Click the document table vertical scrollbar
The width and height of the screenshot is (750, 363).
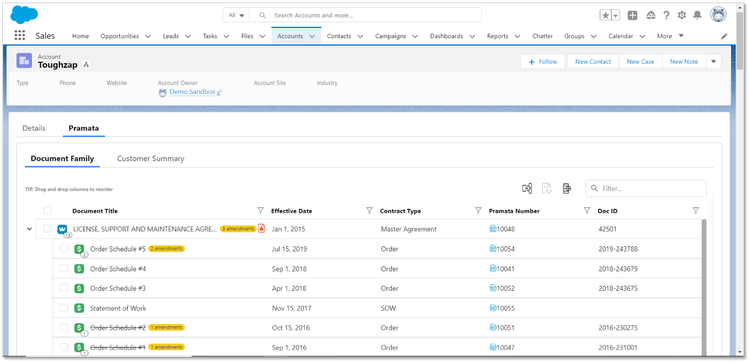(703, 287)
